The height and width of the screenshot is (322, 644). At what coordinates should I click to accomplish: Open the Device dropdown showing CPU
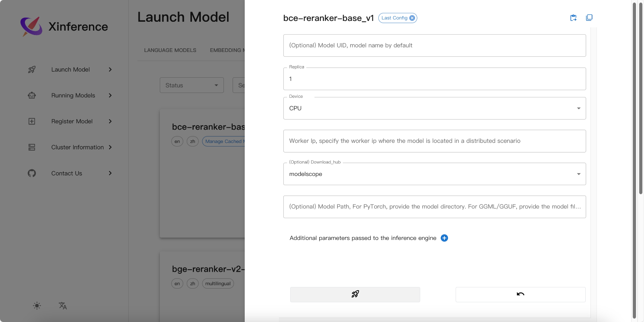435,108
